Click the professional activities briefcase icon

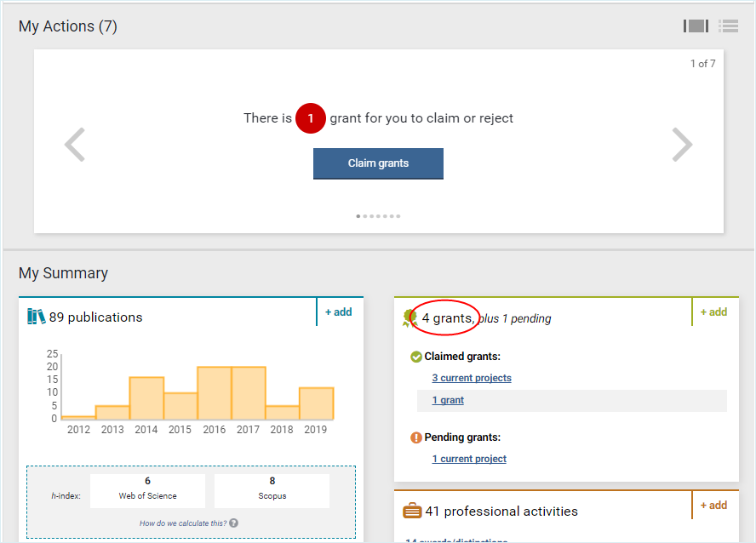pos(412,512)
